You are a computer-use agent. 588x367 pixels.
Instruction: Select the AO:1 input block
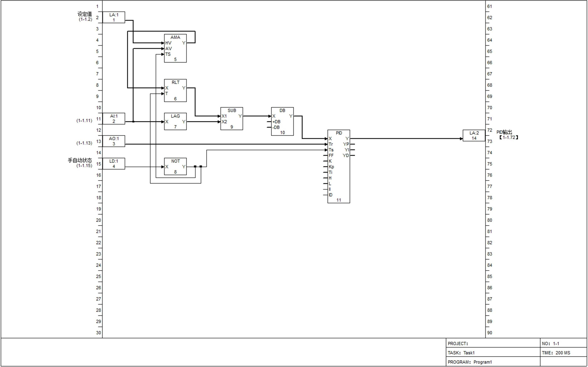pyautogui.click(x=114, y=141)
